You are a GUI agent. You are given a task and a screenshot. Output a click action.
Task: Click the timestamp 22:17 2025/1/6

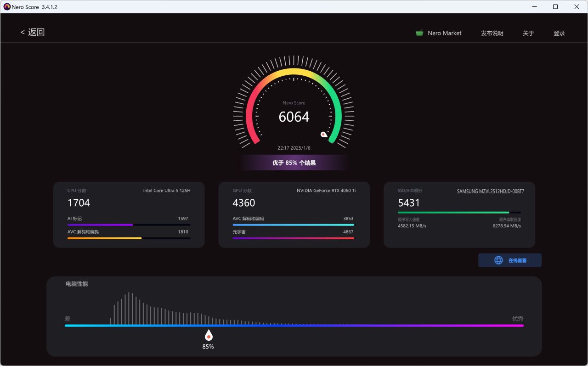(294, 148)
